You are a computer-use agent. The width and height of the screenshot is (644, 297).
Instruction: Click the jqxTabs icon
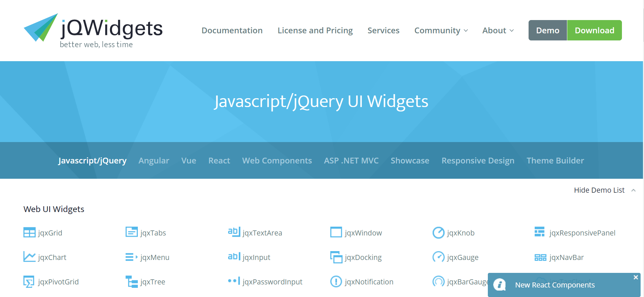[x=131, y=232]
